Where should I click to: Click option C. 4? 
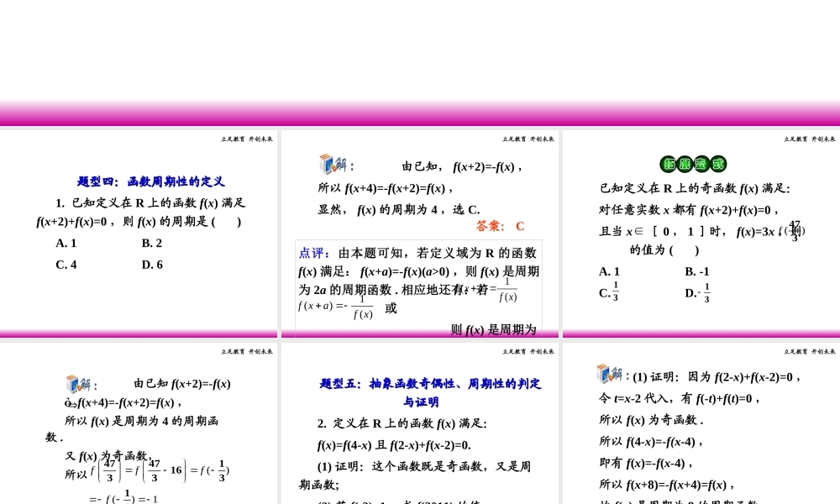(x=66, y=265)
